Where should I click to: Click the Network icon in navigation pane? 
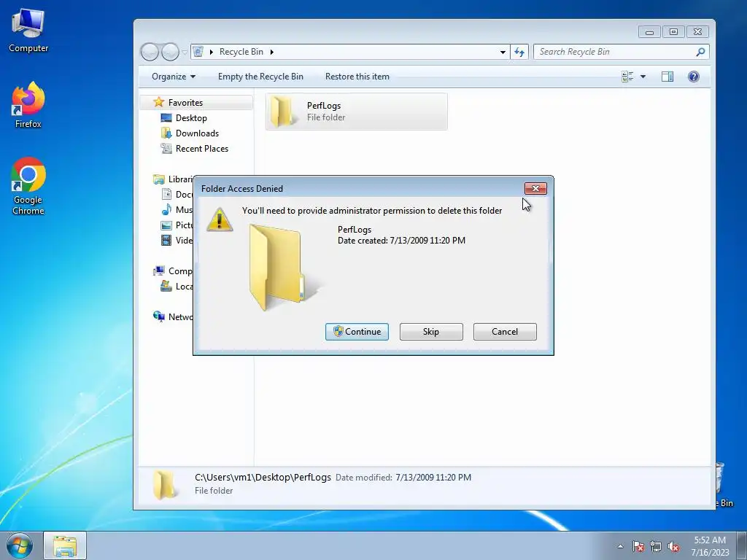(x=158, y=316)
